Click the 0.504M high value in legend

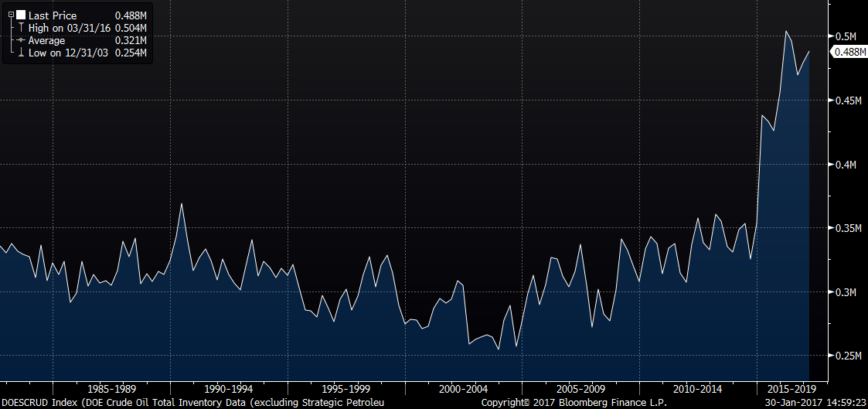131,29
